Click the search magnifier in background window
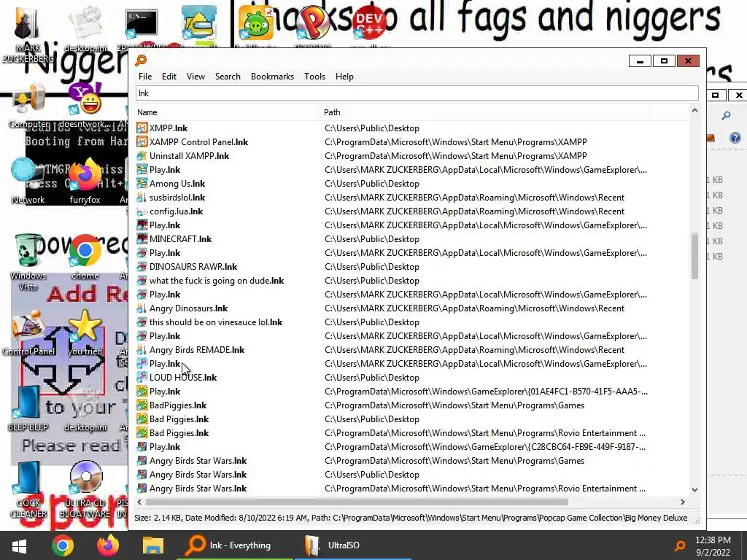Screen dimensions: 747x560 [x=726, y=115]
